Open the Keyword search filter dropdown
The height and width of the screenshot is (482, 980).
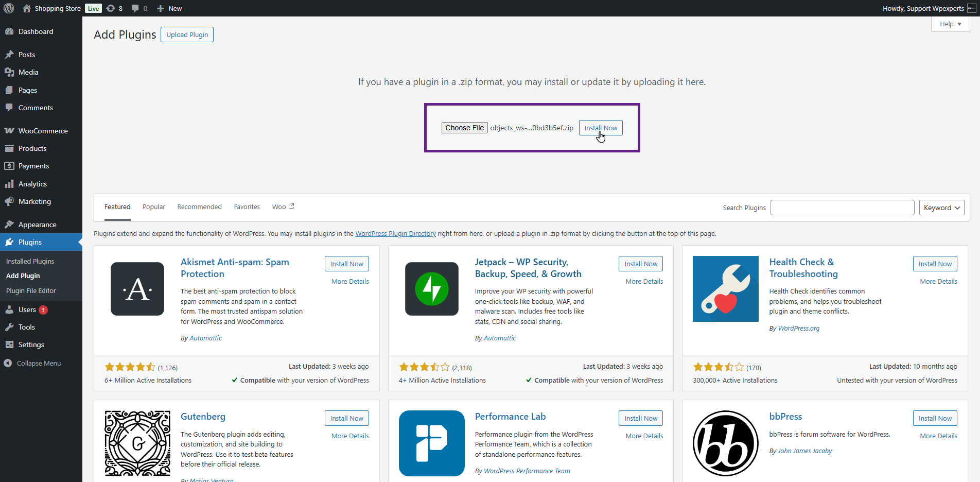pos(941,208)
